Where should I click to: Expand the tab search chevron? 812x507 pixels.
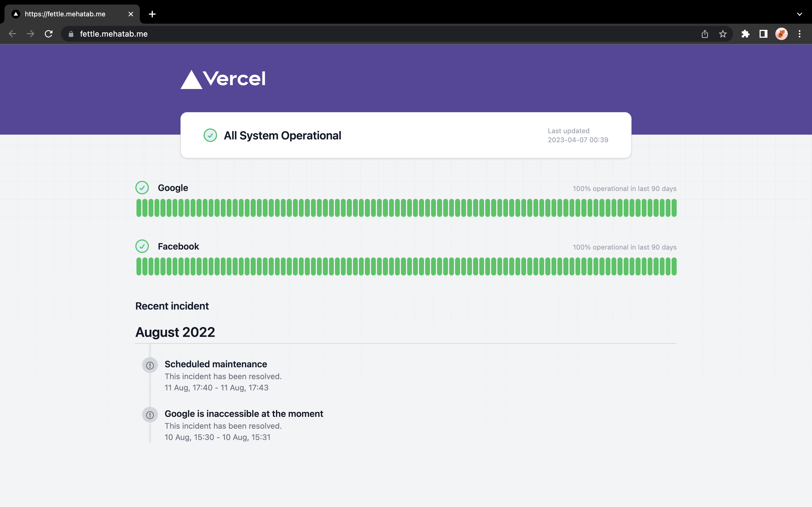(800, 14)
